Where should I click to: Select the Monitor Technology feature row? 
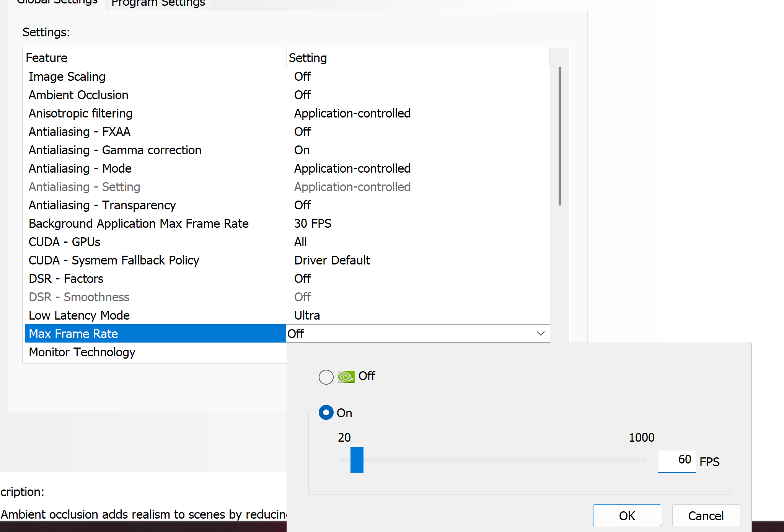pyautogui.click(x=82, y=352)
